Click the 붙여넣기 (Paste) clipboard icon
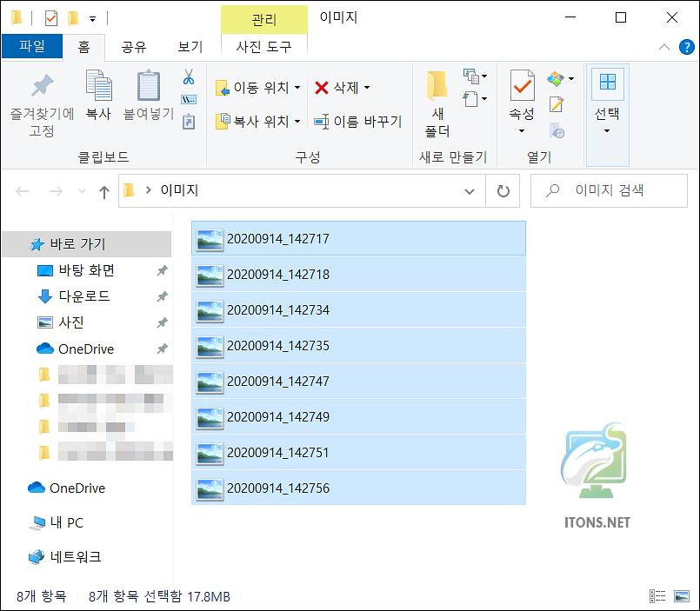 [148, 85]
